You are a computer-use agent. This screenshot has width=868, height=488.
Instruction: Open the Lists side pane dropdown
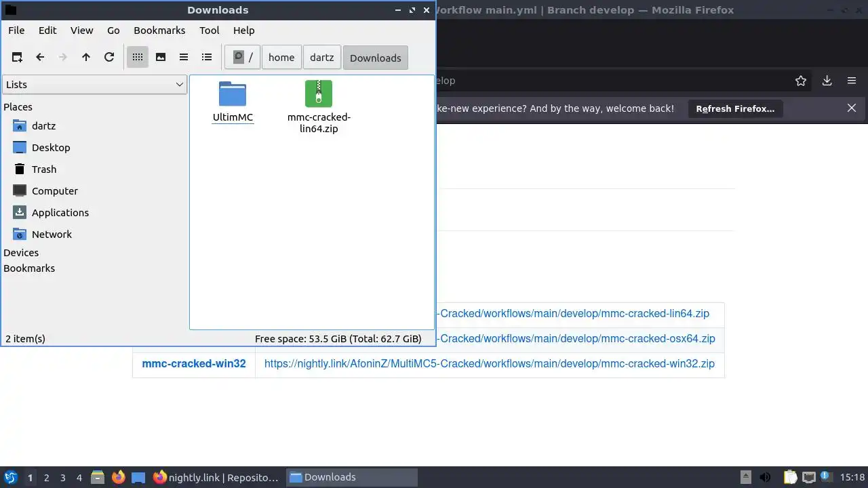[x=94, y=84]
